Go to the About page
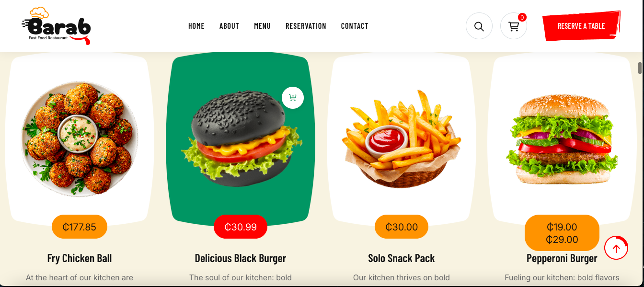The image size is (644, 287). (229, 26)
